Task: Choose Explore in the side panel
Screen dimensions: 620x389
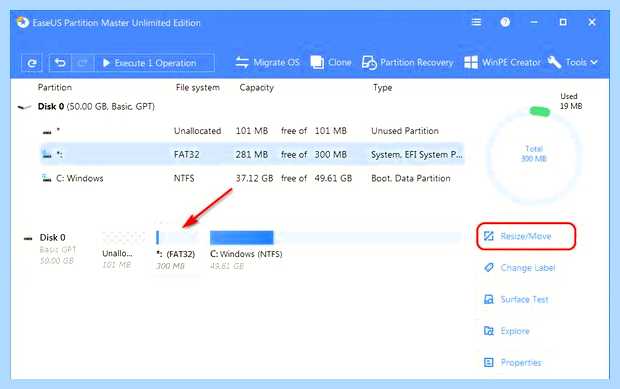Action: [x=507, y=331]
